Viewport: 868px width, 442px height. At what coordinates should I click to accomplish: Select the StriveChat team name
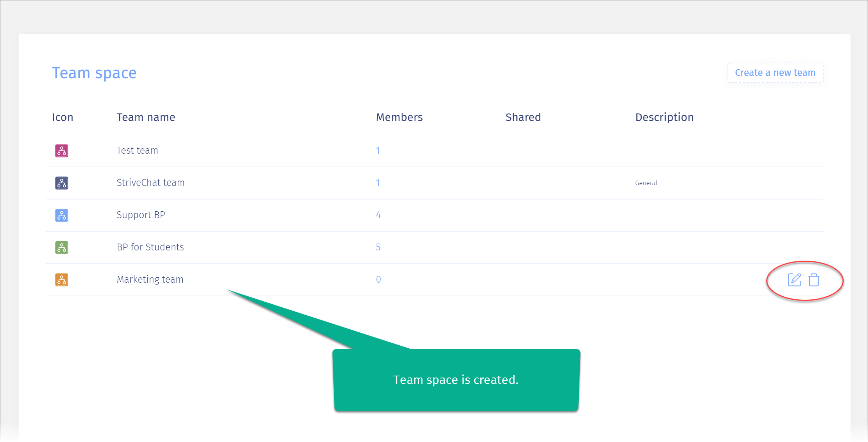click(150, 182)
